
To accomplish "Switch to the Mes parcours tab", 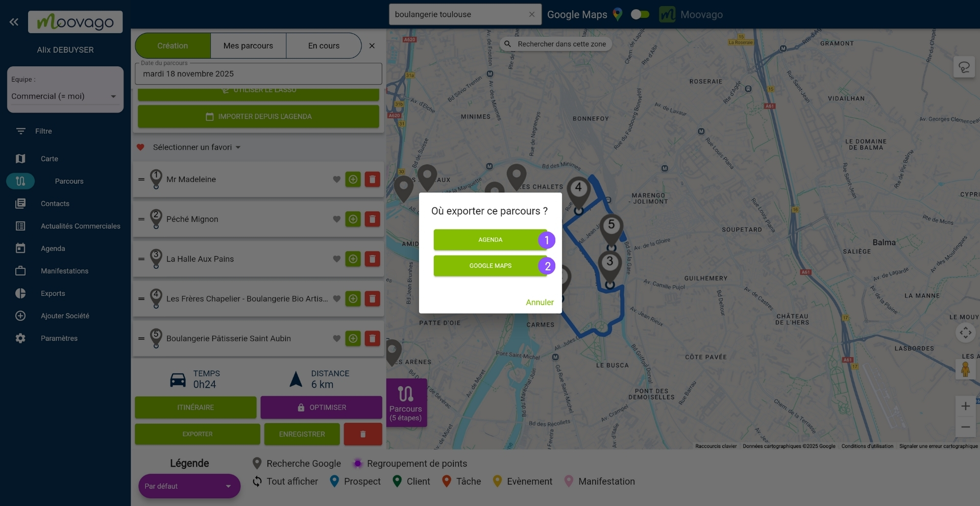I will [248, 45].
